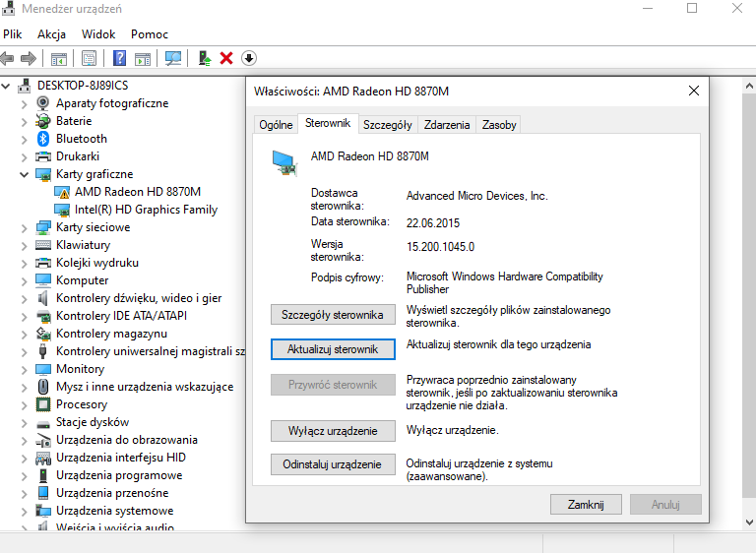The height and width of the screenshot is (553, 756).
Task: Click the Forward arrow toolbar icon
Action: pyautogui.click(x=29, y=59)
